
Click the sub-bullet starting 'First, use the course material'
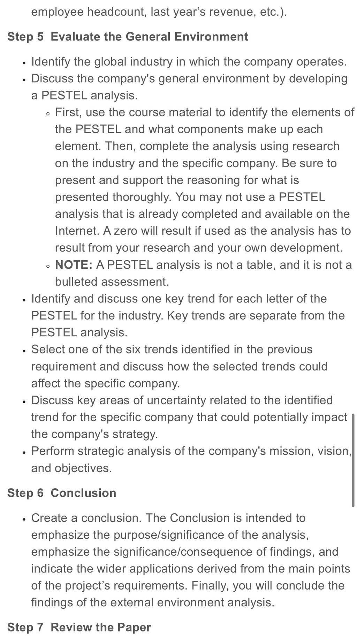(x=205, y=180)
